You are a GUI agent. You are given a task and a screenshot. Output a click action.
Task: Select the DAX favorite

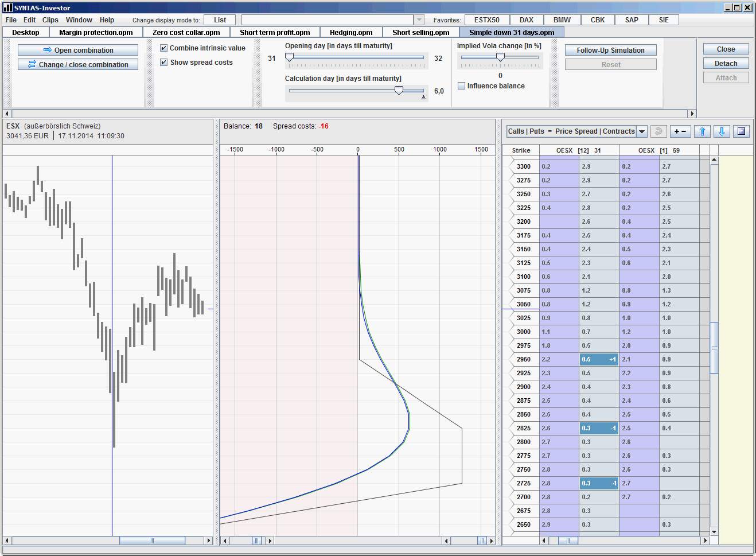[527, 20]
